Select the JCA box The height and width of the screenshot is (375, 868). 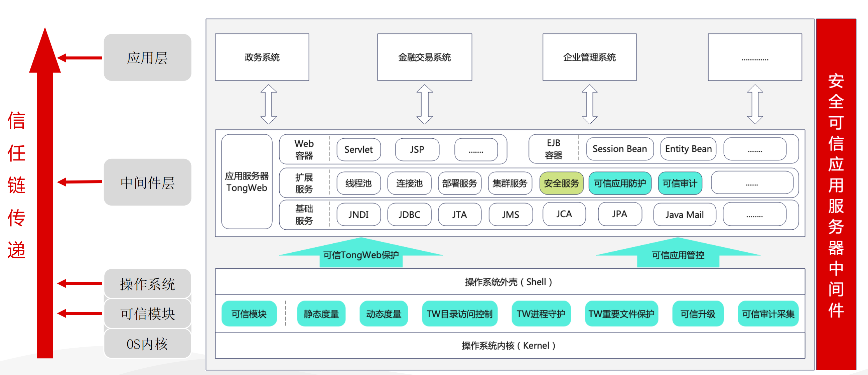pyautogui.click(x=564, y=214)
